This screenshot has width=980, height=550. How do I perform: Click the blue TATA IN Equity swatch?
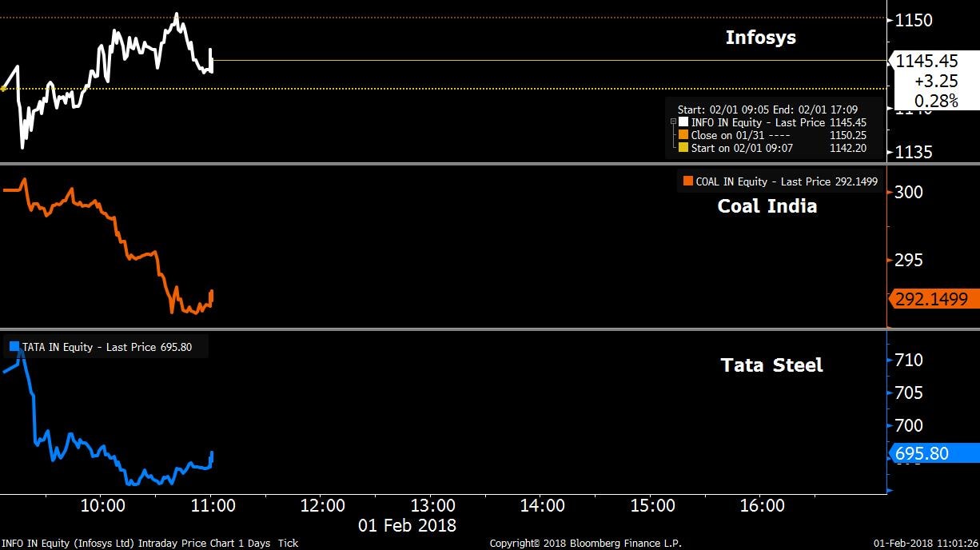(x=14, y=347)
